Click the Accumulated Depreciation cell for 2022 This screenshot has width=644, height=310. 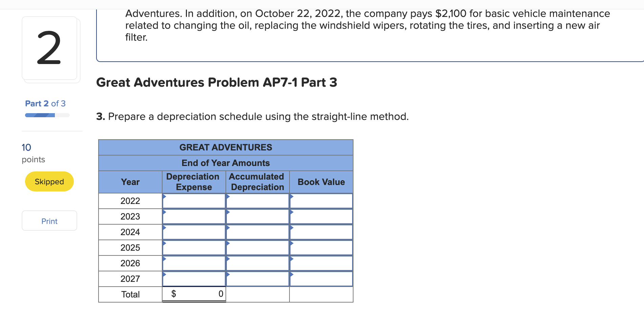pyautogui.click(x=257, y=201)
